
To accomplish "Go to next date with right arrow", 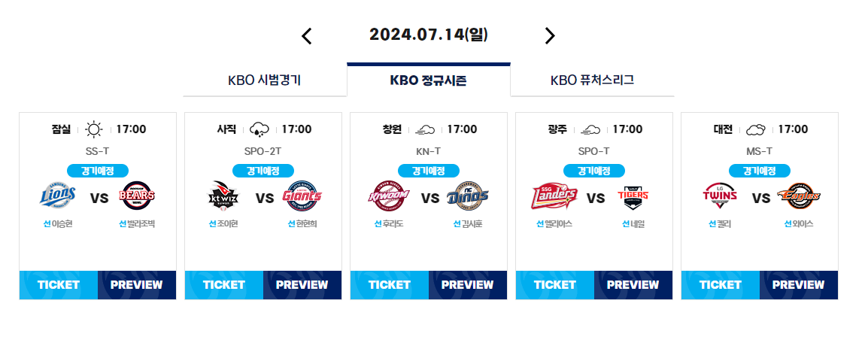I will point(549,36).
